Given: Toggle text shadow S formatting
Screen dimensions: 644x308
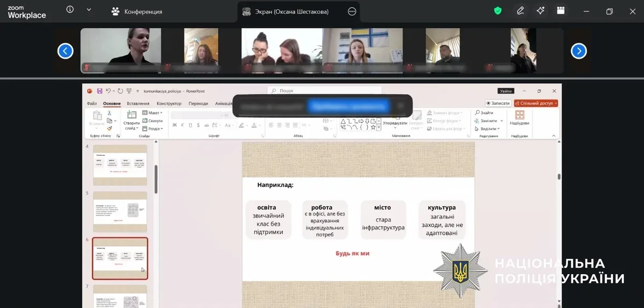Looking at the screenshot, I should [198, 125].
